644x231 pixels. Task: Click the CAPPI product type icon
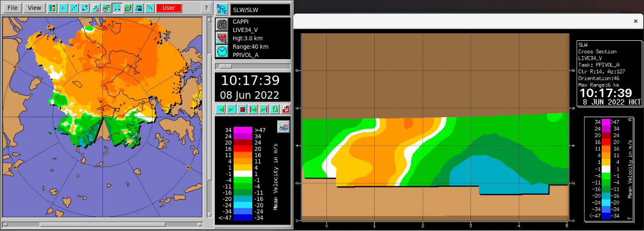coord(222,25)
